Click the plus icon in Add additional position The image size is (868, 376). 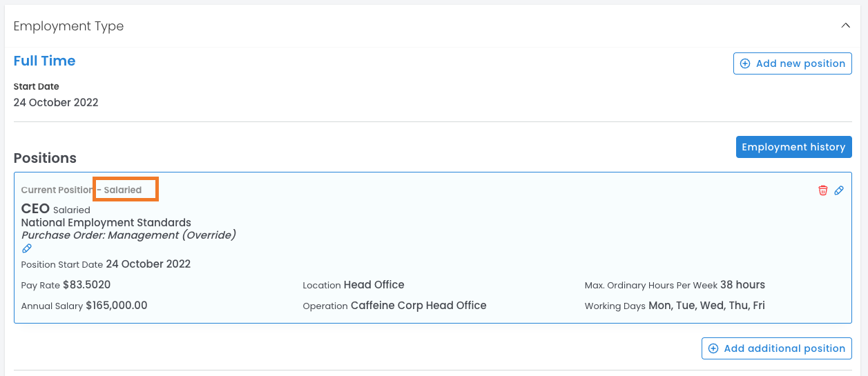coord(713,348)
